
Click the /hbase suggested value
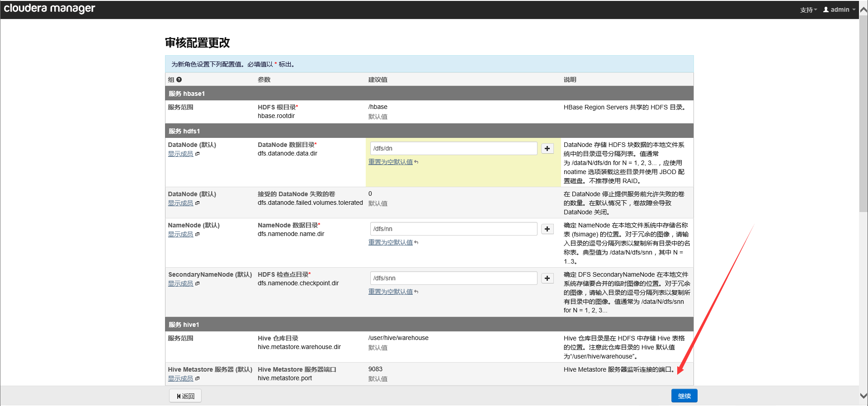(378, 107)
